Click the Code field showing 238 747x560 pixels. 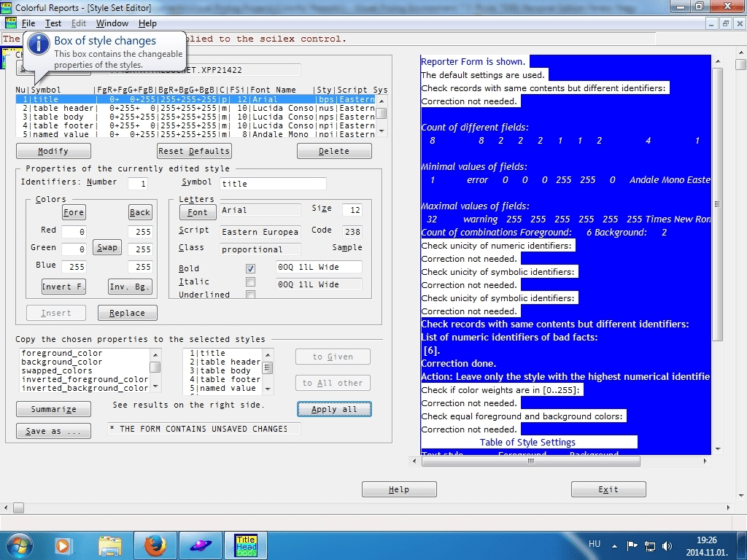[x=352, y=232]
